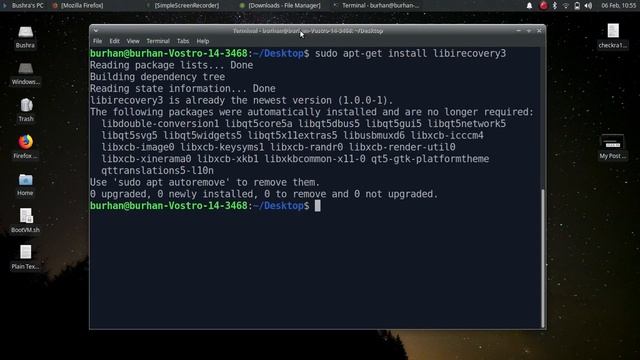Image resolution: width=640 pixels, height=360 pixels.
Task: Switch to SimpleScreenRecorder taskbar button
Action: tap(183, 5)
